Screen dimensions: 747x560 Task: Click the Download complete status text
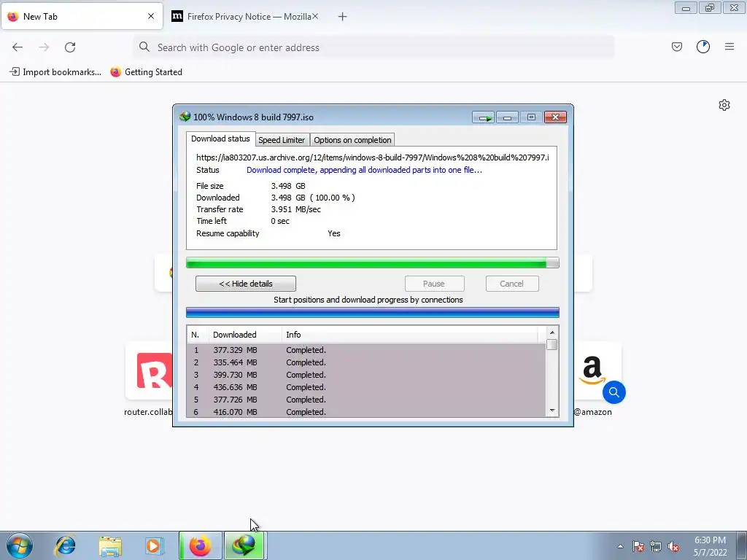pos(364,170)
